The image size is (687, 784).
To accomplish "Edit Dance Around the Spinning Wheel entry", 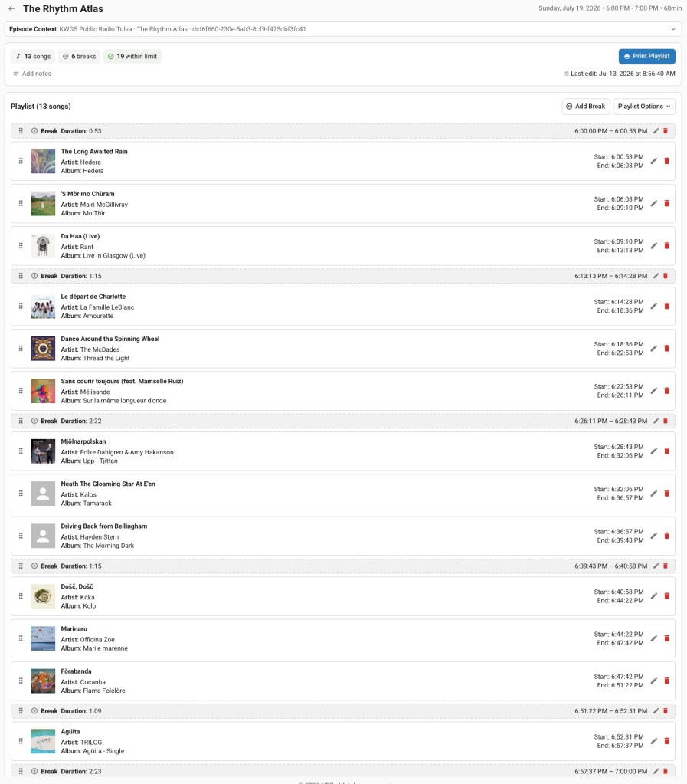I will point(653,348).
